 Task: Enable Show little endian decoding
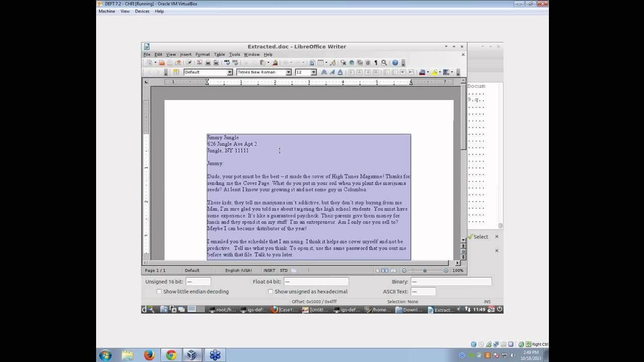tap(159, 292)
